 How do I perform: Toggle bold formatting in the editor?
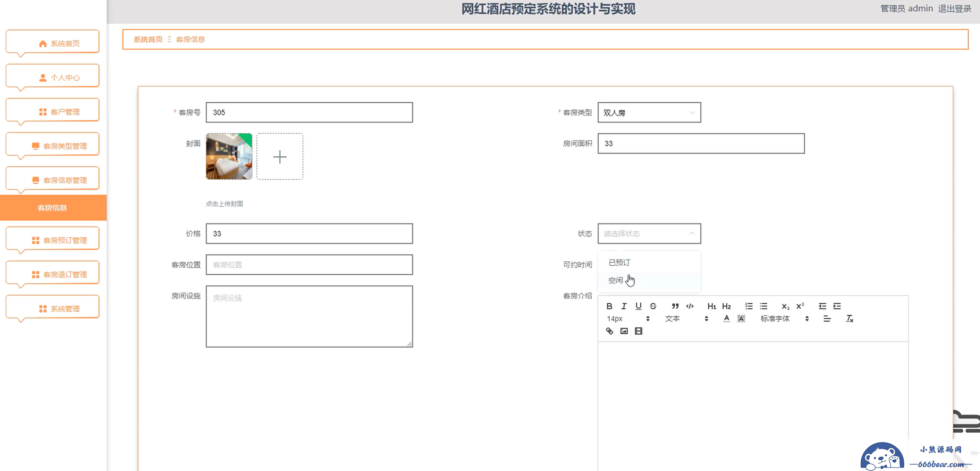point(609,306)
